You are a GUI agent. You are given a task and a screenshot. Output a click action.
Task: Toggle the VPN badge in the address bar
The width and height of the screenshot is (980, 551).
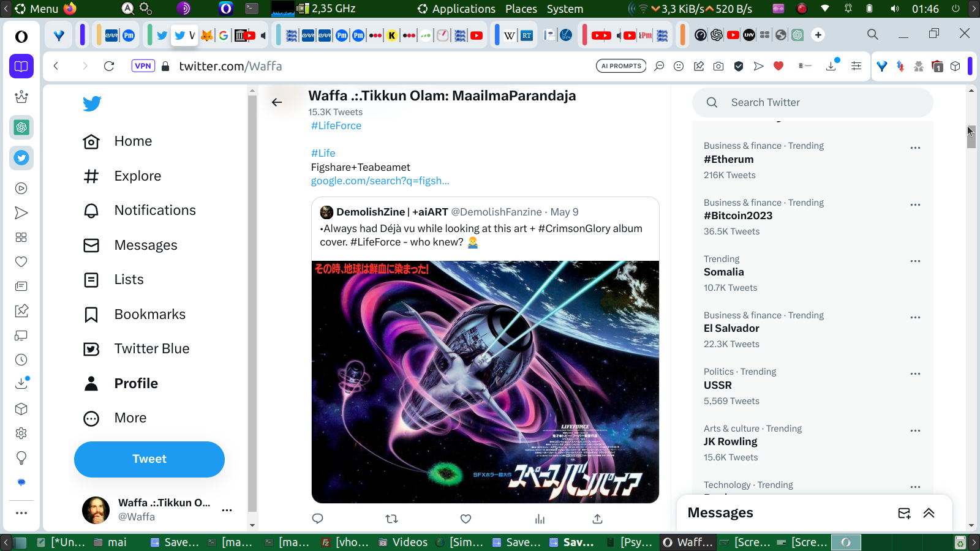pyautogui.click(x=143, y=66)
